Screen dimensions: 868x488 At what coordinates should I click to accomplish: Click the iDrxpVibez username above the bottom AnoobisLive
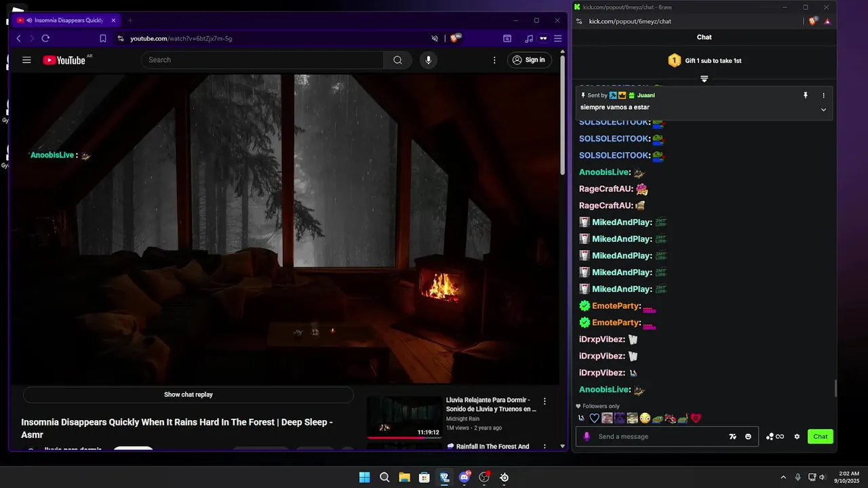pyautogui.click(x=601, y=373)
